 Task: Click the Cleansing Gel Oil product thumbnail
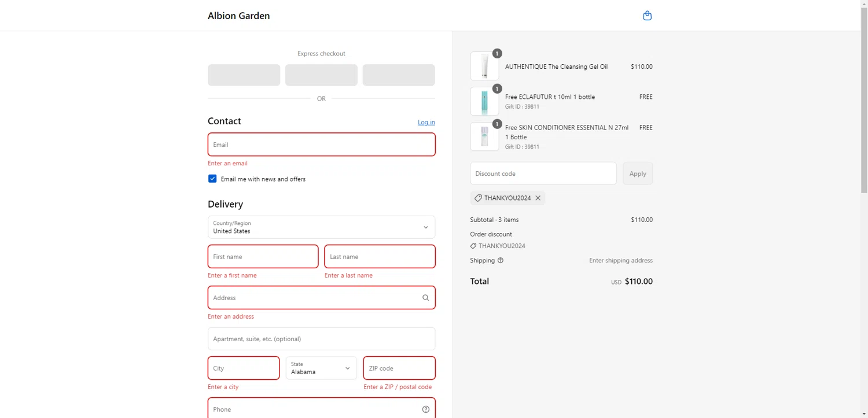484,66
